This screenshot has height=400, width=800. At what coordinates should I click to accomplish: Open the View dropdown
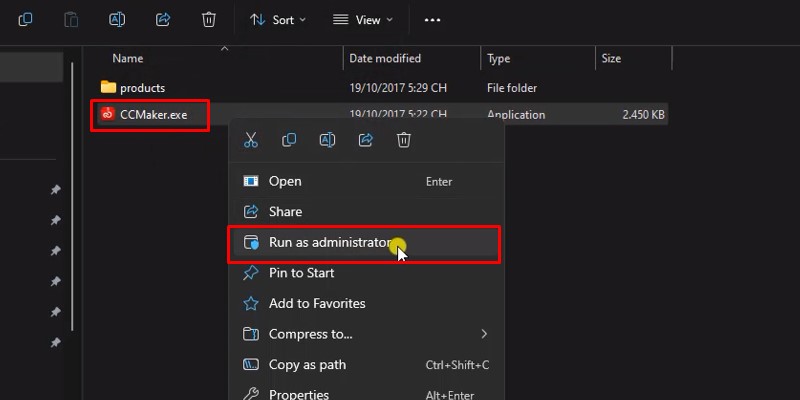click(362, 19)
